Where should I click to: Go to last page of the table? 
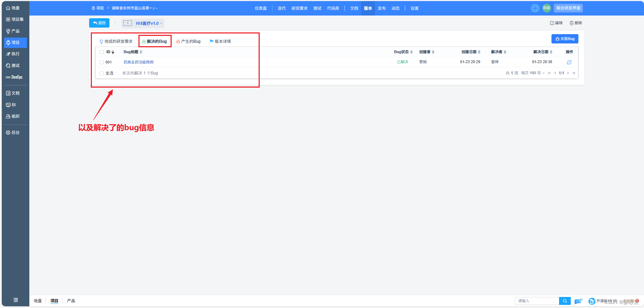pos(574,73)
